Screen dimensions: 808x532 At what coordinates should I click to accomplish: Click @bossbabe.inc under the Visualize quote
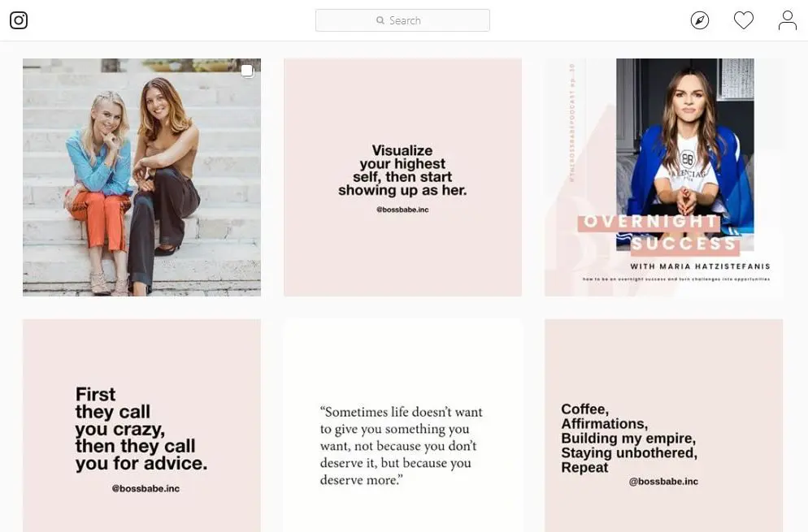(x=402, y=209)
